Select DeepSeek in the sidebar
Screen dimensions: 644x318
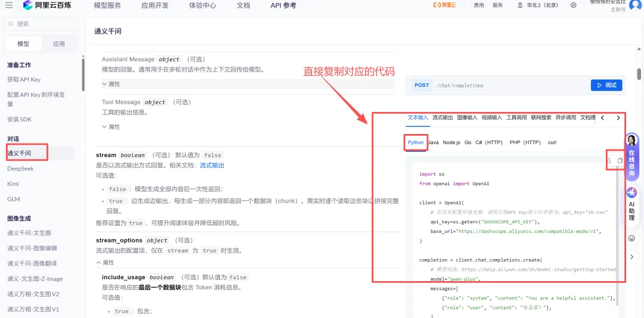(x=20, y=169)
